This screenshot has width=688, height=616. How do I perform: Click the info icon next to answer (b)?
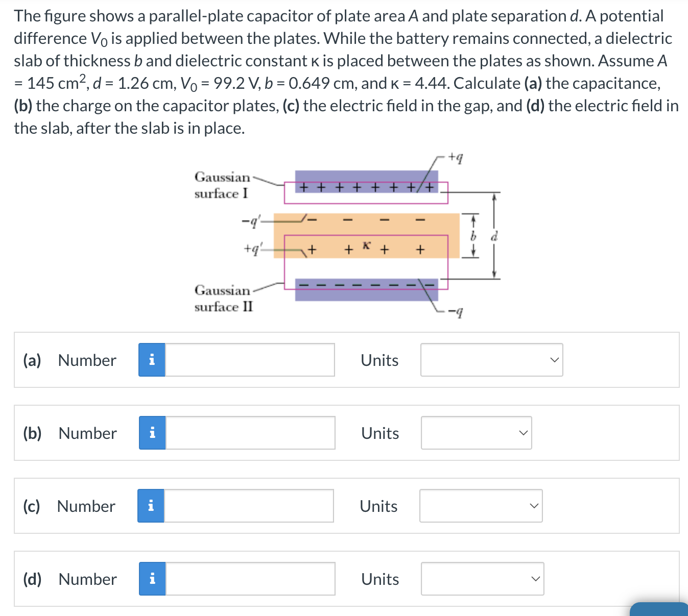pyautogui.click(x=151, y=433)
